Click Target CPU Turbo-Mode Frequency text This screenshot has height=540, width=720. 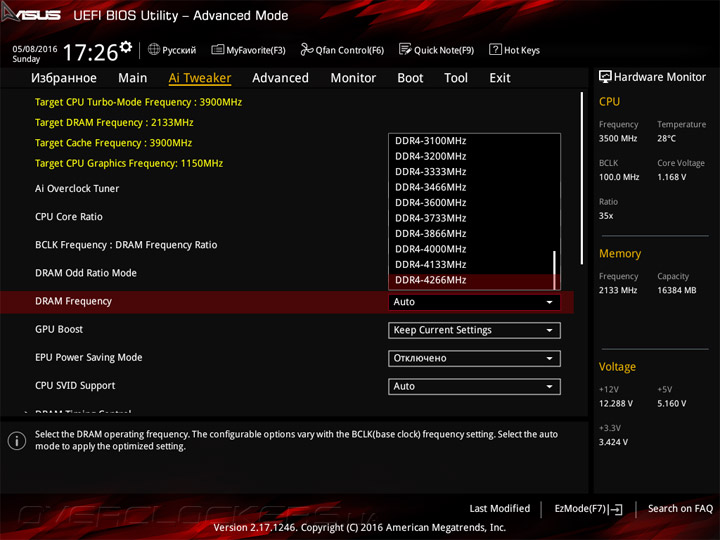(138, 102)
